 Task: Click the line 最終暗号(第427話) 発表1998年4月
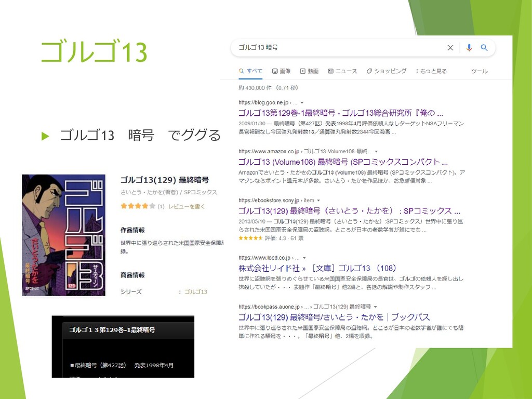[122, 365]
